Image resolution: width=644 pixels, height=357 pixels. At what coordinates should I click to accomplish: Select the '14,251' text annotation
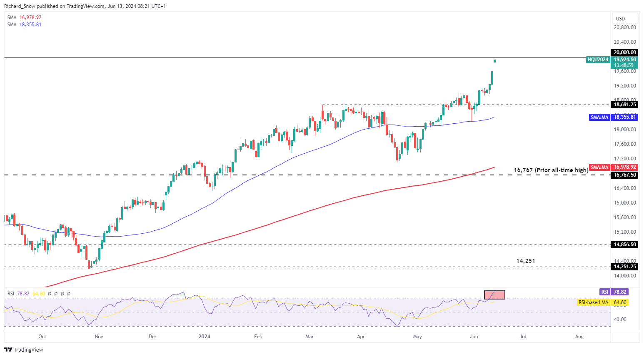(526, 261)
